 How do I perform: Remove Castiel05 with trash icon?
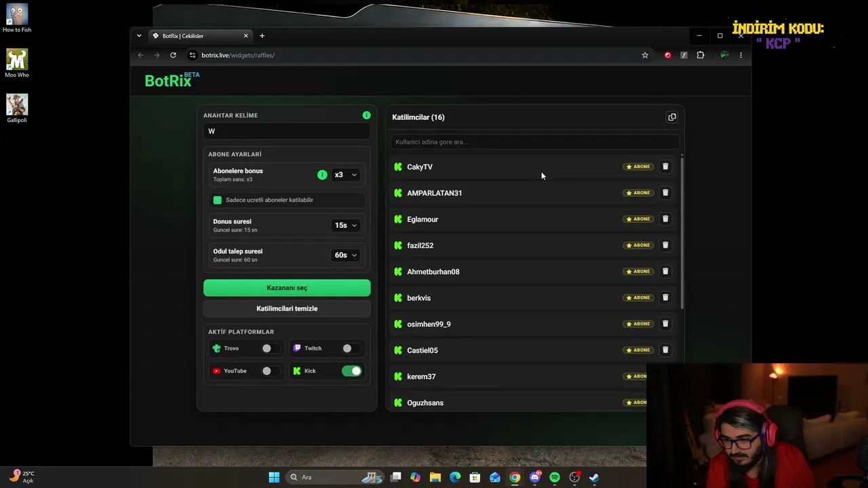pos(665,350)
